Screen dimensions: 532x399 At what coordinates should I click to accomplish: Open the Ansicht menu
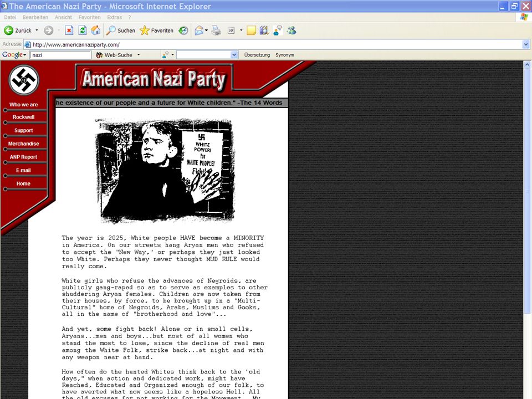63,17
